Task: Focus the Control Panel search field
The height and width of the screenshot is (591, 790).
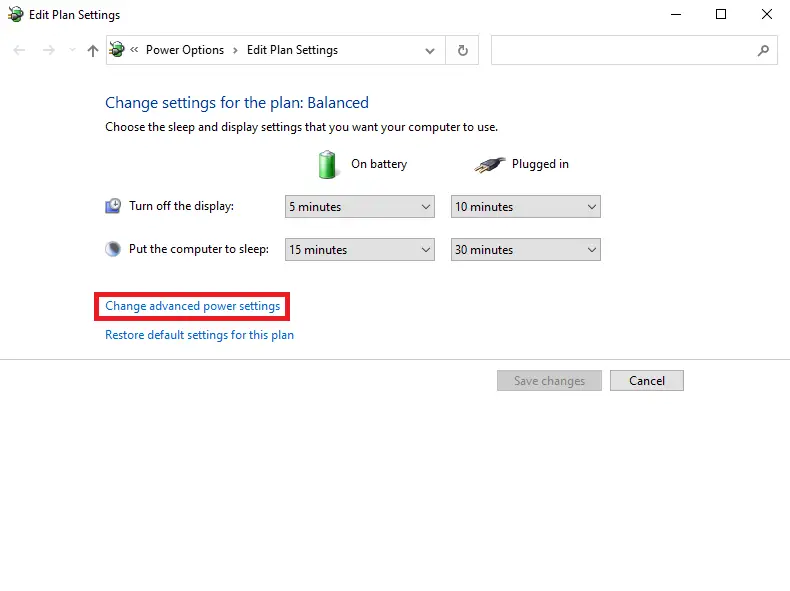Action: pyautogui.click(x=624, y=50)
